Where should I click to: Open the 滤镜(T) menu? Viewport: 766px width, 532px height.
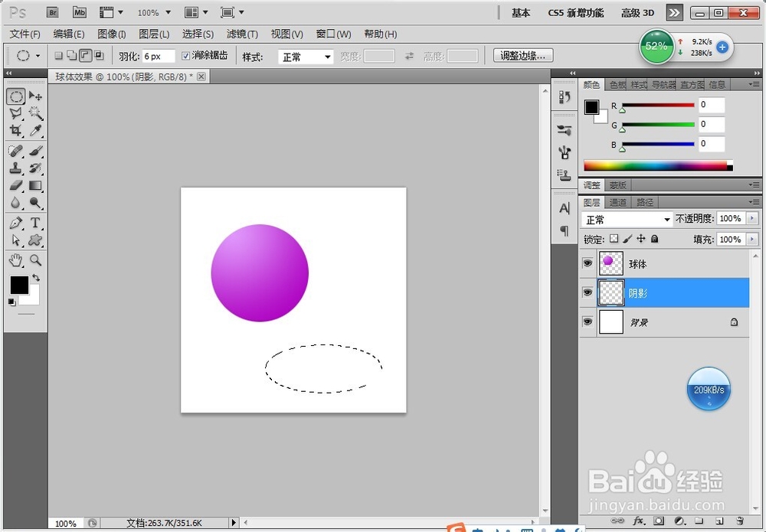pyautogui.click(x=242, y=34)
